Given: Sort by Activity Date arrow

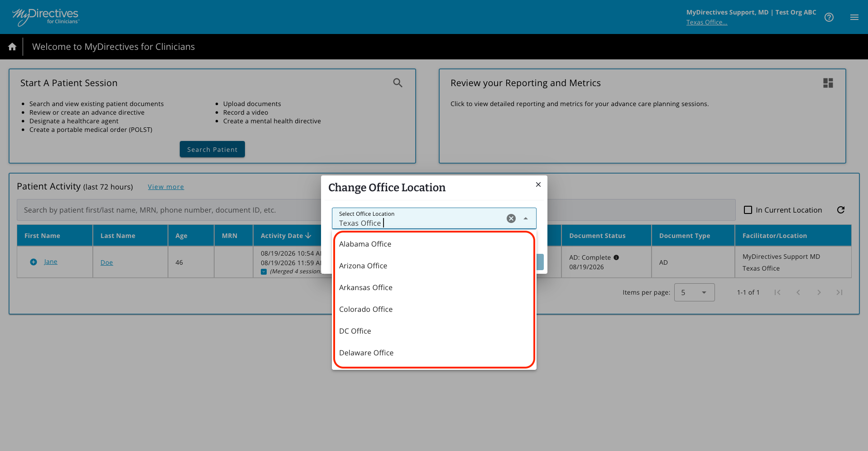Looking at the screenshot, I should coord(308,236).
